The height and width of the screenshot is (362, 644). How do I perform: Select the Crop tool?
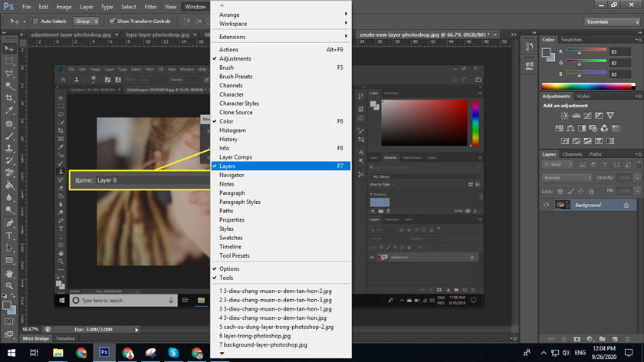coord(9,98)
